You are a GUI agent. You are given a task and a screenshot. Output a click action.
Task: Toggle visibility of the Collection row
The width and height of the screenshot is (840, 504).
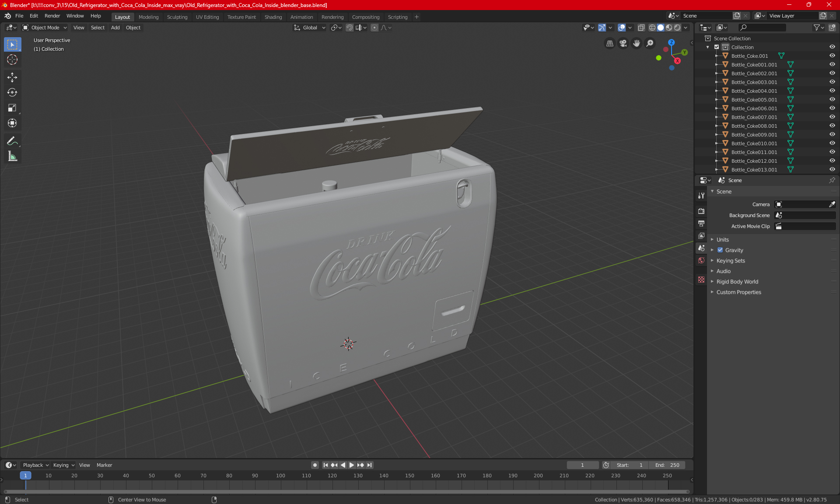pos(832,47)
